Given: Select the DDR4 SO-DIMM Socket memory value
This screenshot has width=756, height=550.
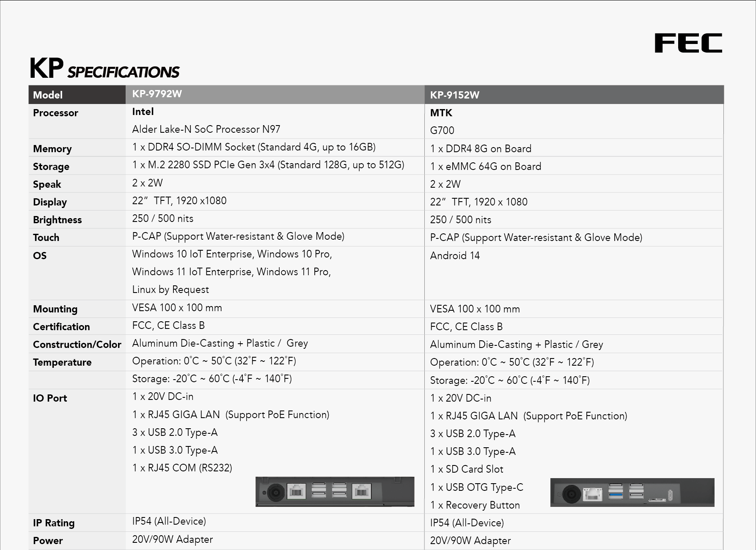Looking at the screenshot, I should coord(254,147).
